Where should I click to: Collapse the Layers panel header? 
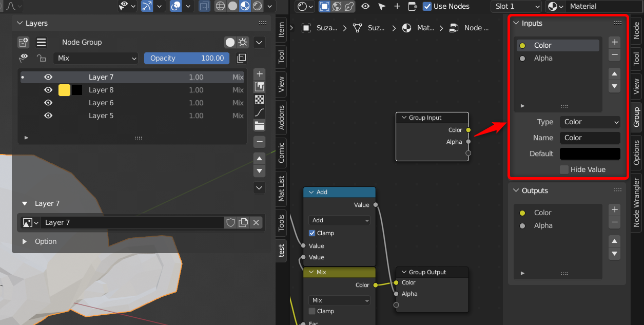[20, 23]
